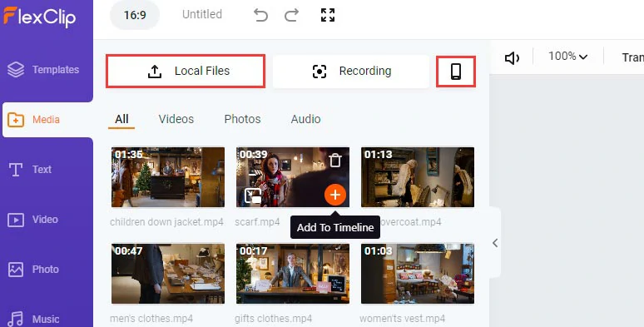
Task: Enter fullscreen preview mode
Action: pos(328,15)
